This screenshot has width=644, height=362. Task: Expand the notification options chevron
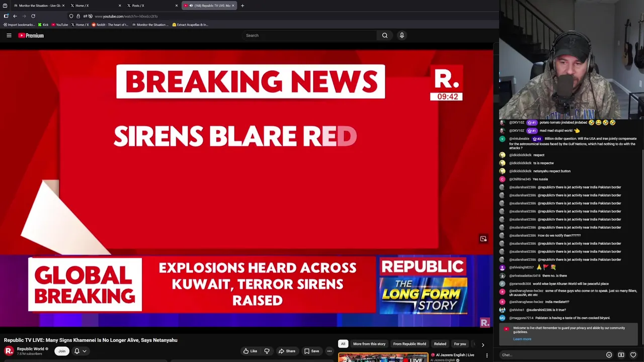[x=85, y=351]
